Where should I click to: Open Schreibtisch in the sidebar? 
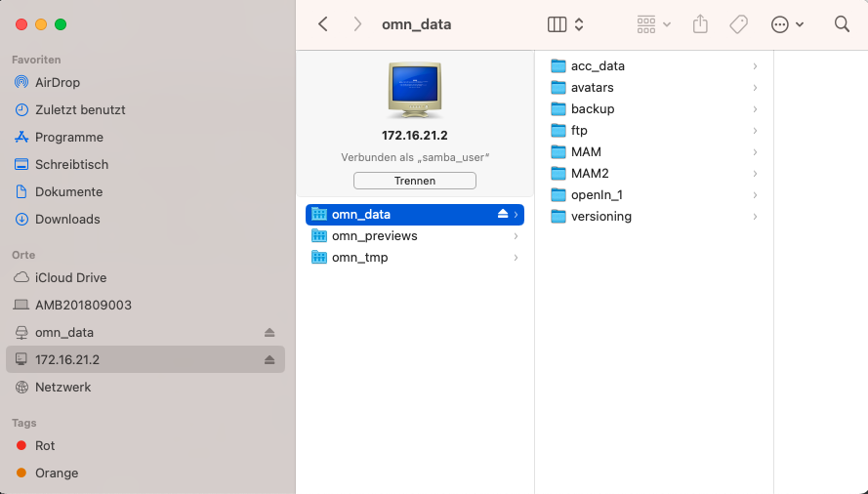pyautogui.click(x=146, y=164)
